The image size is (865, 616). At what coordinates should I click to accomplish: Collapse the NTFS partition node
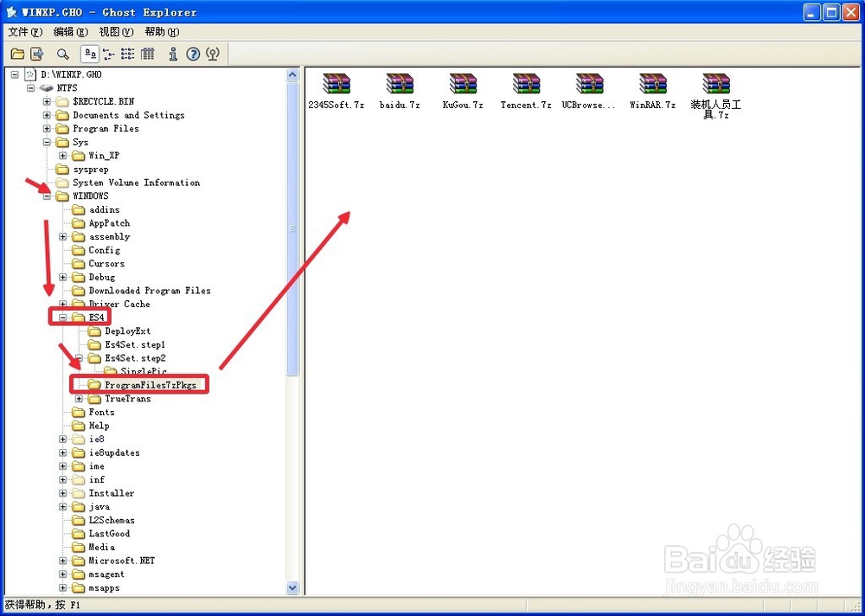31,87
